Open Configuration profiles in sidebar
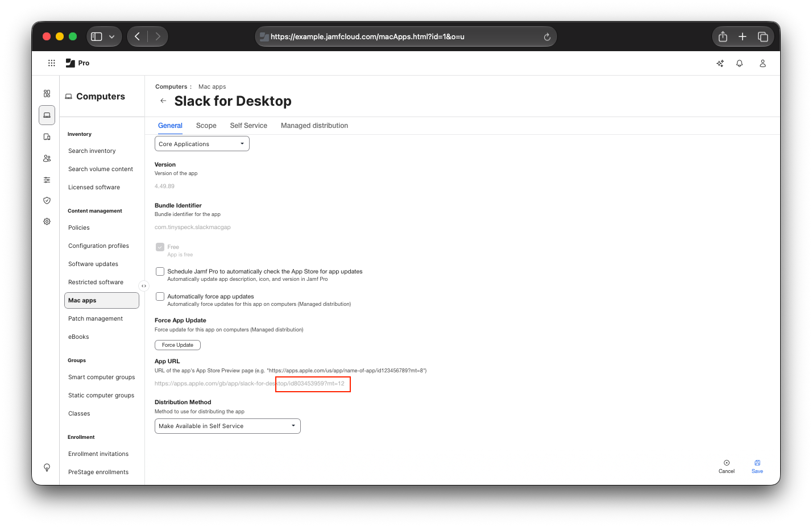 (x=98, y=246)
